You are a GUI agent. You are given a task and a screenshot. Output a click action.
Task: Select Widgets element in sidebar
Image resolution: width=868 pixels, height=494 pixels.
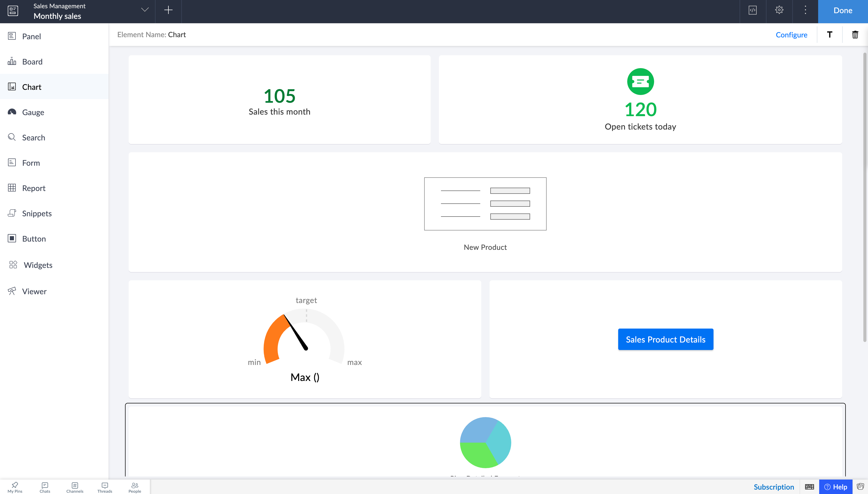(x=38, y=265)
